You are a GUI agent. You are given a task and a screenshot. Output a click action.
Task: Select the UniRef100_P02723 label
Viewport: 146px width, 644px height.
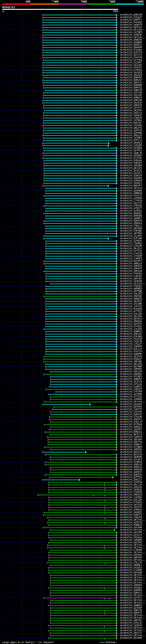click(131, 196)
